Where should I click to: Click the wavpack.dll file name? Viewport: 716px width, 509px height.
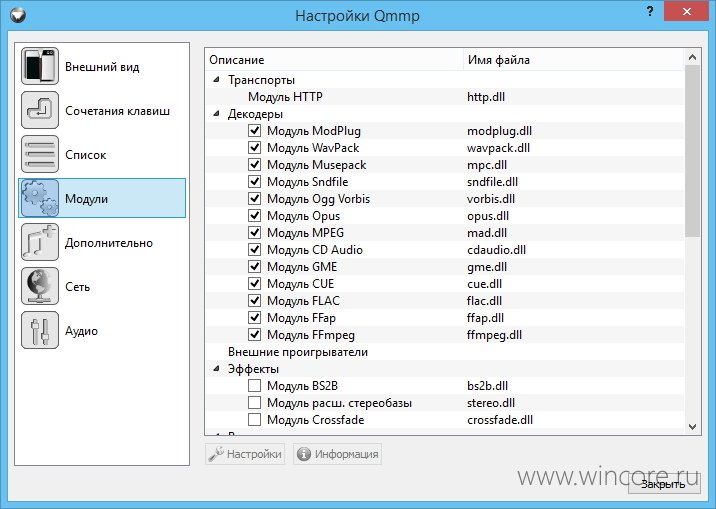[498, 148]
